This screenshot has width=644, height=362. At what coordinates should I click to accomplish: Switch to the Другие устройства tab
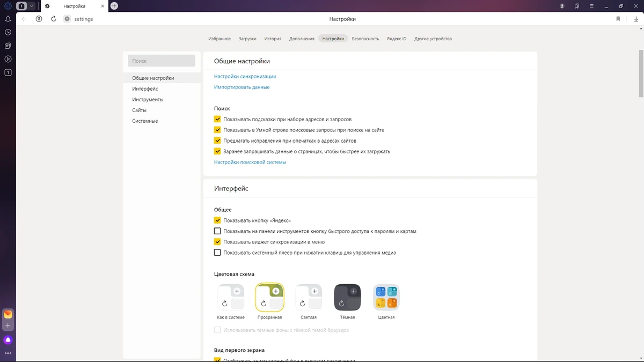[x=433, y=39]
